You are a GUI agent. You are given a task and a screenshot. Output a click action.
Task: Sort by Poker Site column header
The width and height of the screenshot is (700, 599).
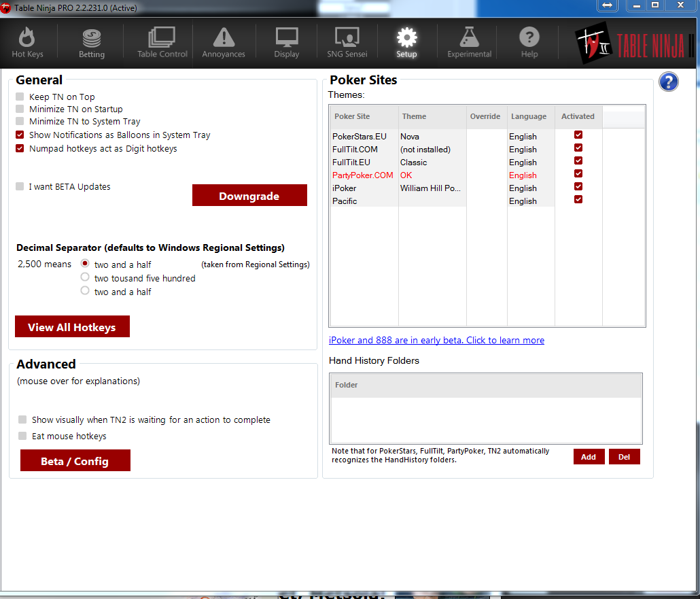pyautogui.click(x=364, y=116)
